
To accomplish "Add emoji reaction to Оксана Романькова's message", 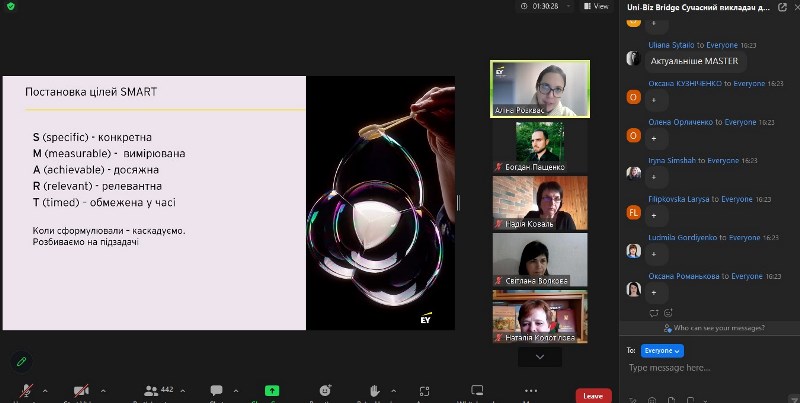I will 668,313.
